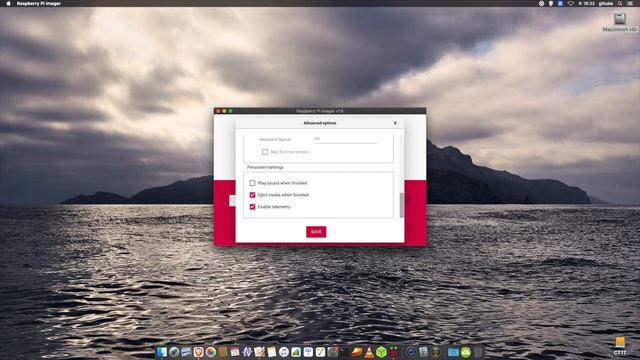Open Spotlight search magnifier in menu bar
The image size is (640, 360).
[620, 3]
